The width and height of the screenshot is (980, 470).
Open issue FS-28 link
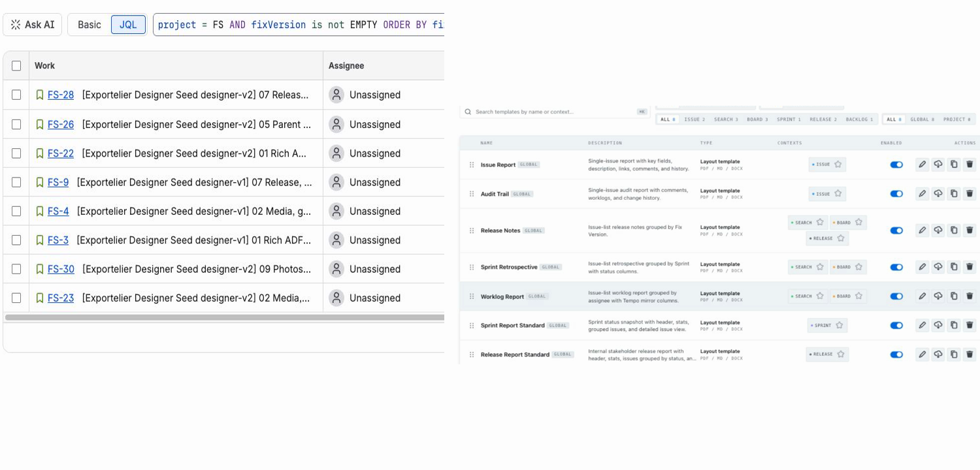(x=61, y=95)
